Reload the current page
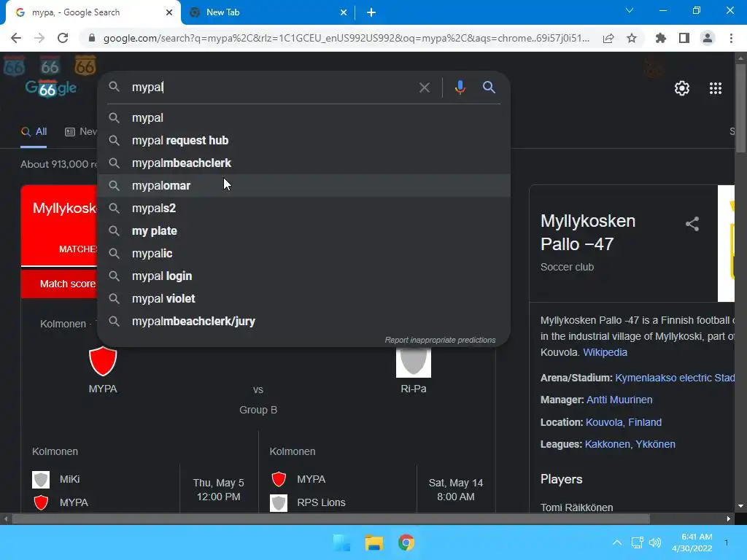Viewport: 747px width, 560px height. pyautogui.click(x=63, y=38)
